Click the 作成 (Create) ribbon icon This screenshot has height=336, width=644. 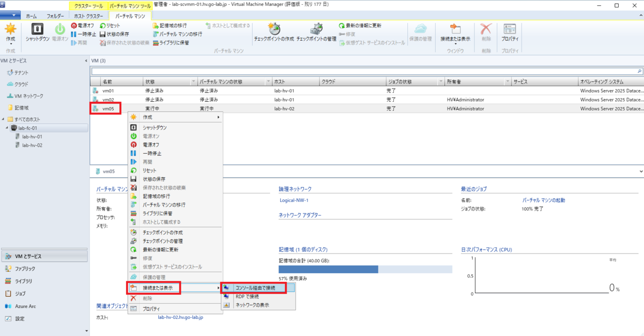click(10, 32)
